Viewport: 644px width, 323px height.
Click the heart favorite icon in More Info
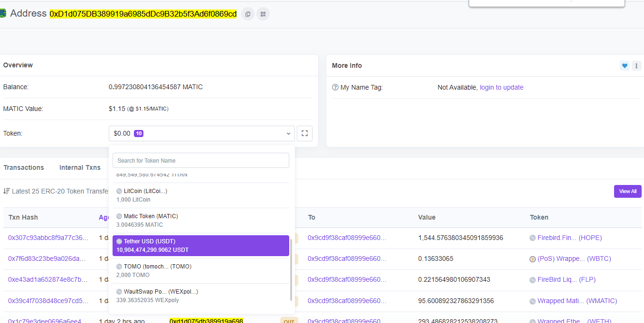pos(625,66)
